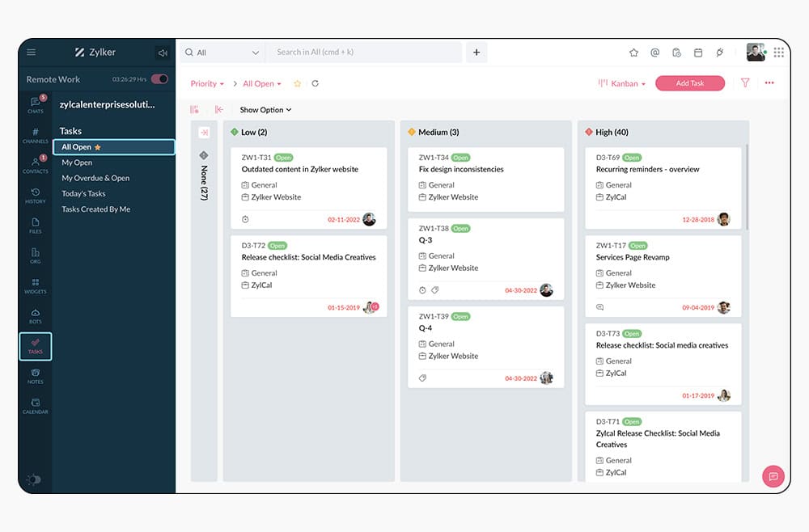
Task: Open Channels in the left sidebar
Action: point(35,135)
